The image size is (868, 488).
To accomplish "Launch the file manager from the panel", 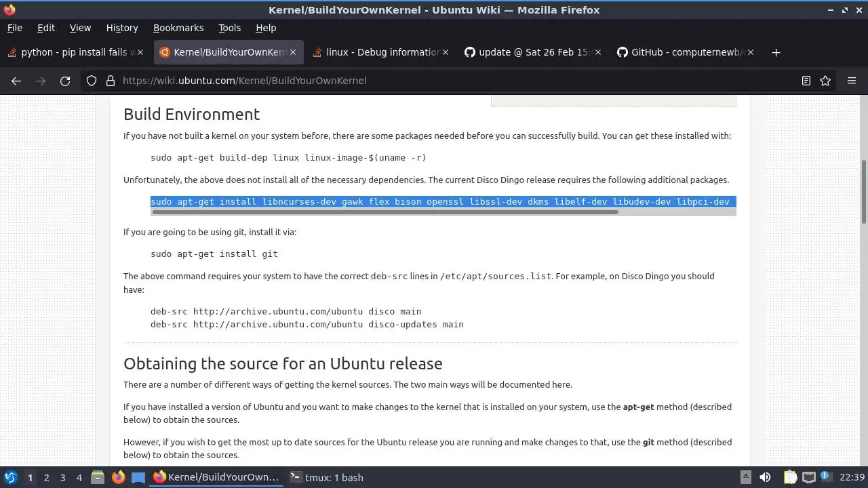I will 98,477.
